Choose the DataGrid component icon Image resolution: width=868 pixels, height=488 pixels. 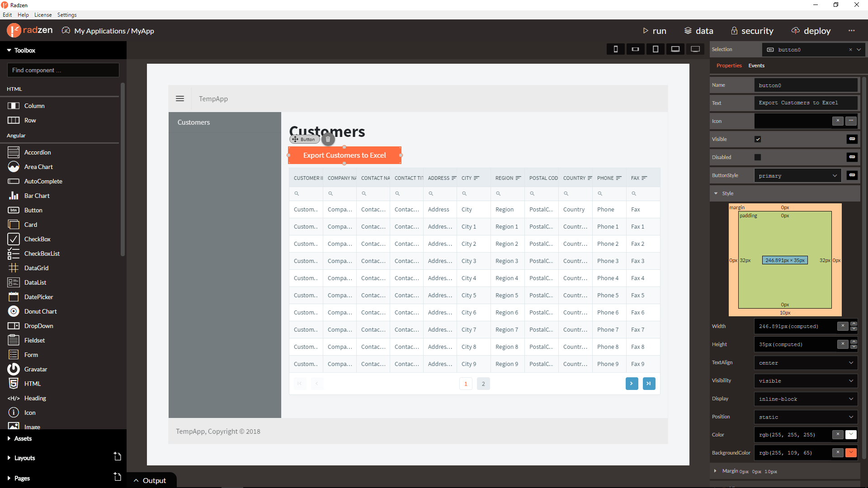(x=14, y=268)
